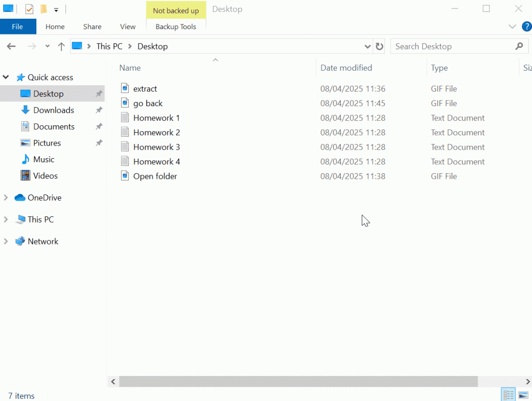Click New Folder icon in title bar
The image size is (532, 401).
pyautogui.click(x=44, y=9)
